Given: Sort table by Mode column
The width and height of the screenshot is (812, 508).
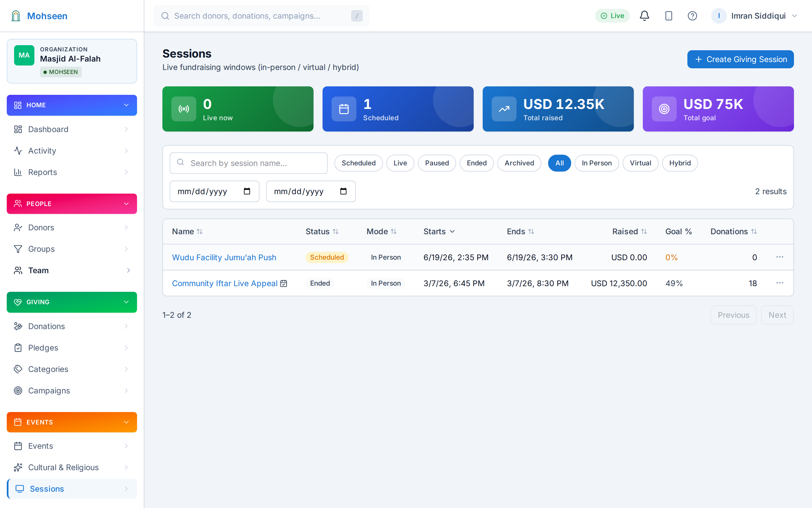Looking at the screenshot, I should pos(381,231).
